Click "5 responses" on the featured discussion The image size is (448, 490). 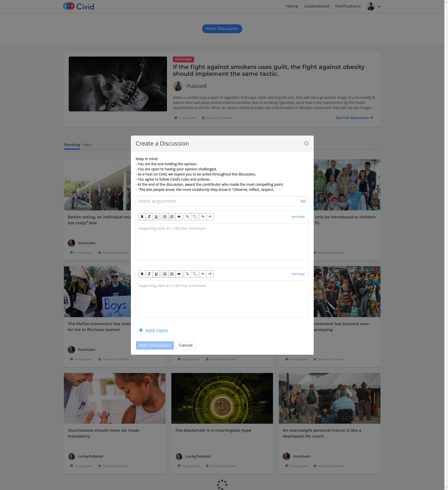pos(185,118)
